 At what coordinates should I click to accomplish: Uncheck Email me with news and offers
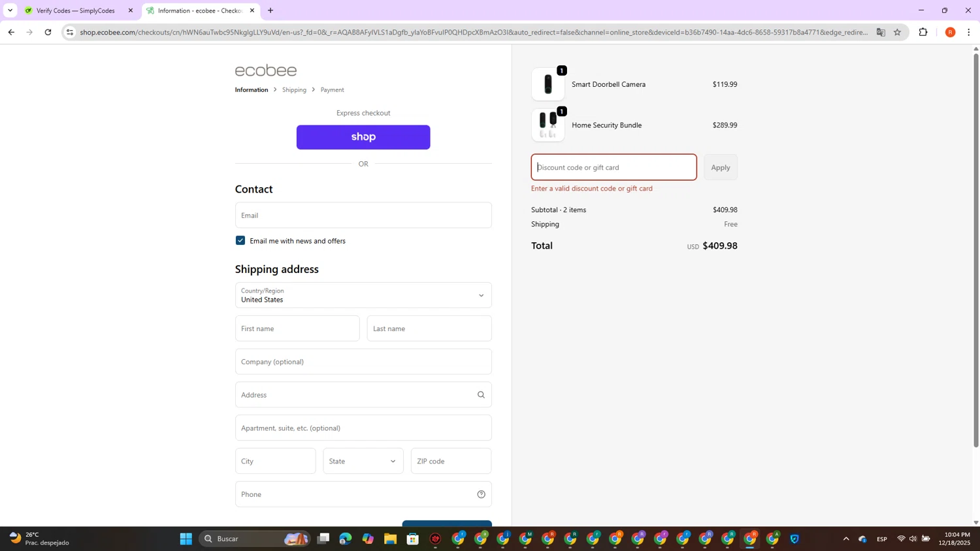[240, 240]
